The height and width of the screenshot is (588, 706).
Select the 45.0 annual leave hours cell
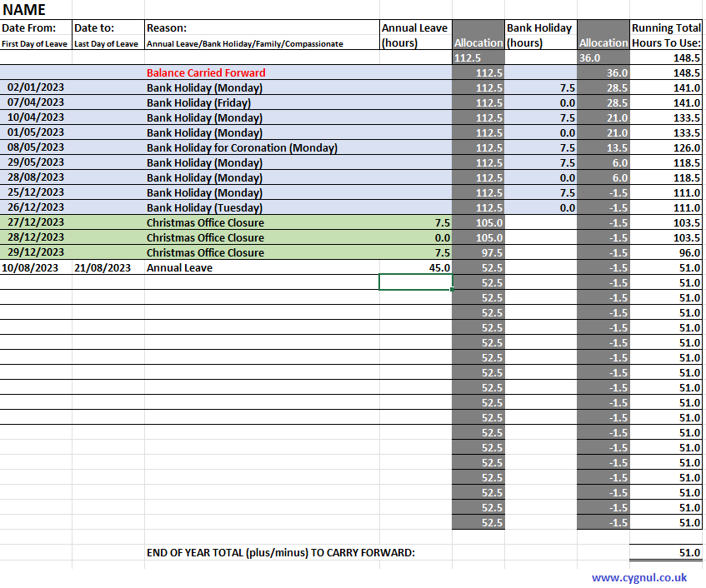(415, 267)
